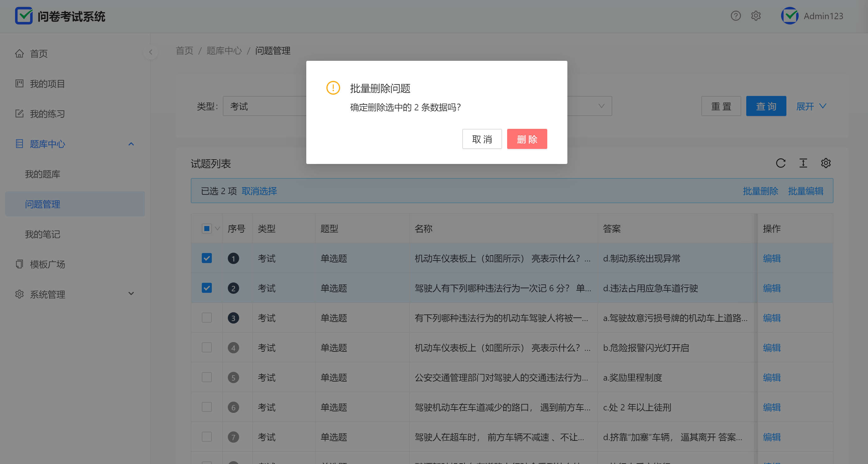
Task: Expand filters with 展开 link
Action: tap(811, 106)
